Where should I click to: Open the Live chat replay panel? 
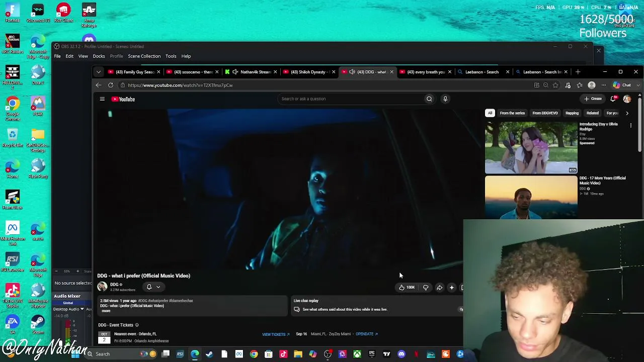point(377,305)
